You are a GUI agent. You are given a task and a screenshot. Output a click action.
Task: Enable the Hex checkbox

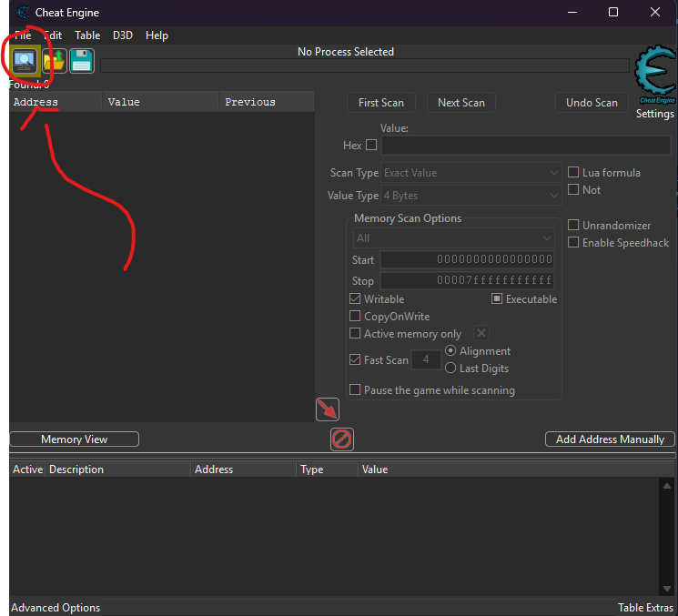371,146
